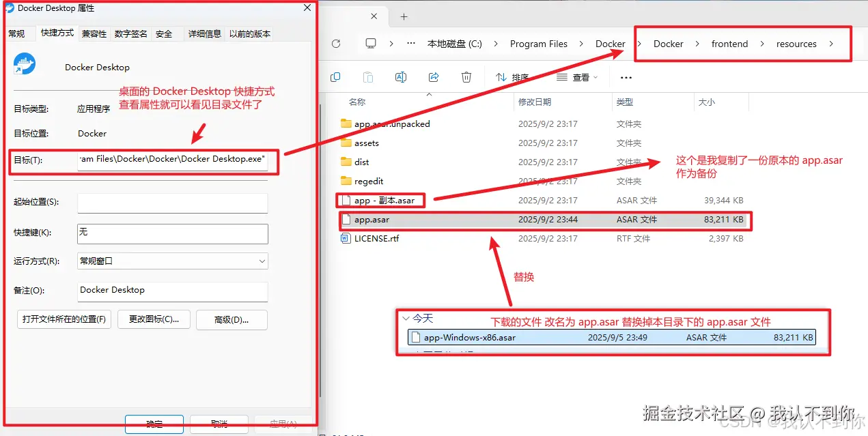This screenshot has height=436, width=868.
Task: Click the frontend breadcrumb
Action: tap(729, 44)
